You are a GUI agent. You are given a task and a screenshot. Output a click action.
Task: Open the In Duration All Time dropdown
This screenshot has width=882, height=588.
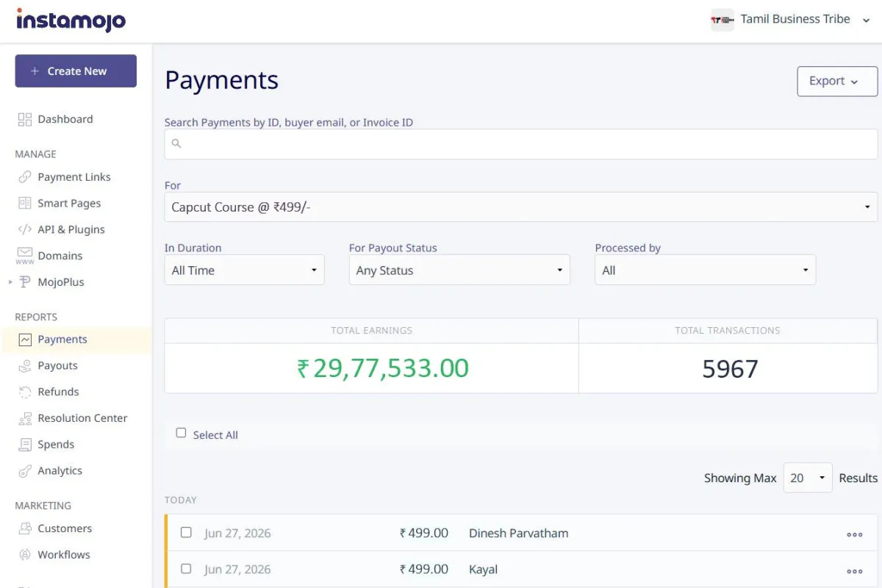tap(244, 270)
